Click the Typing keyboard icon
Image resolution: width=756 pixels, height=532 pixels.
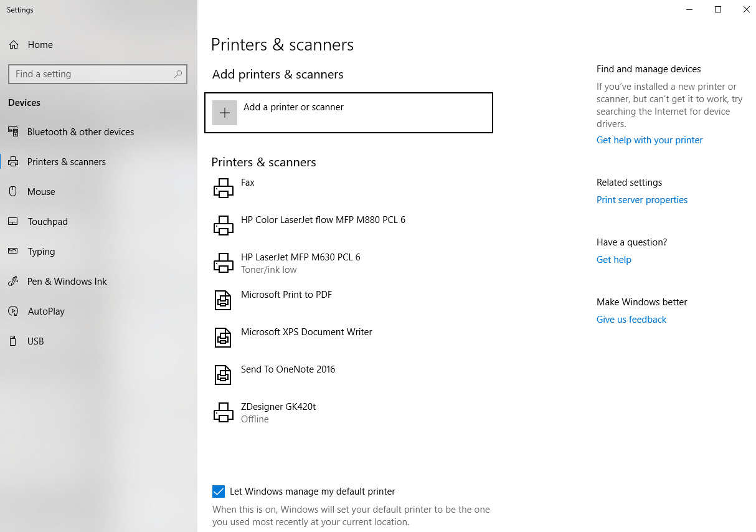(x=13, y=251)
